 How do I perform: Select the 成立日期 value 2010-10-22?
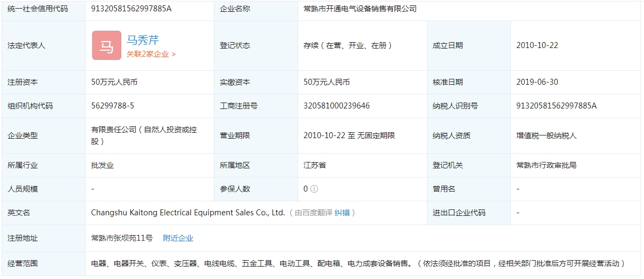click(537, 45)
